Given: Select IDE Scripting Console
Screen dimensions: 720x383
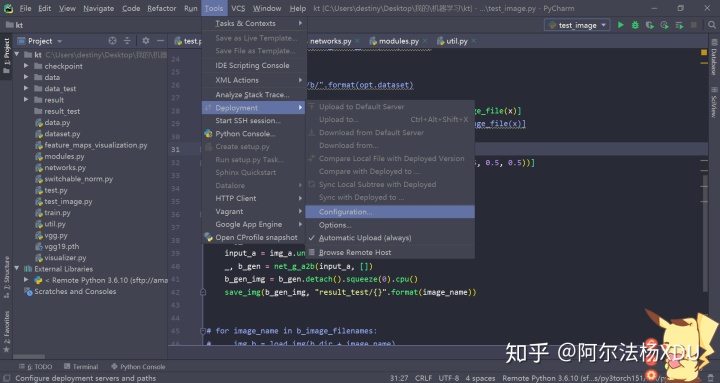Looking at the screenshot, I should [x=254, y=65].
